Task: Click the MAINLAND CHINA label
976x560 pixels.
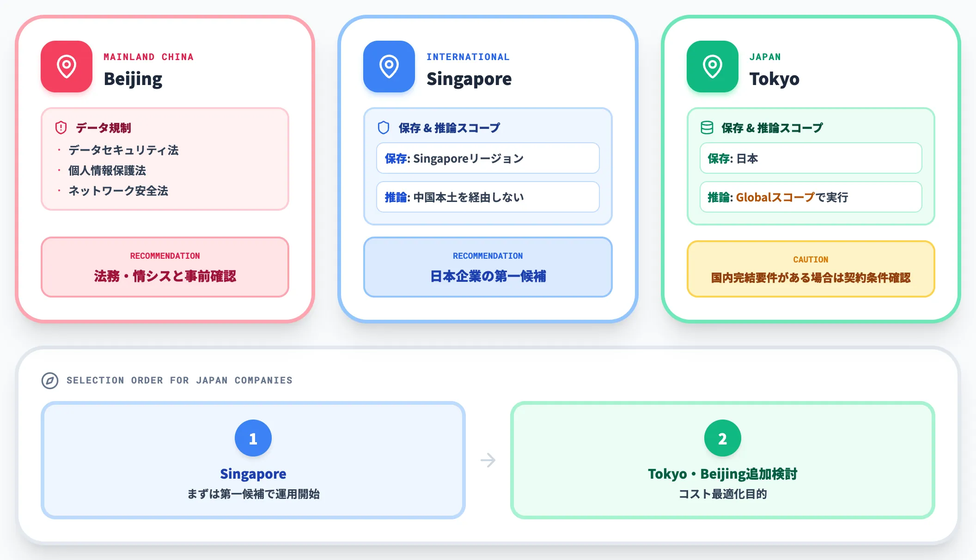Action: coord(148,57)
